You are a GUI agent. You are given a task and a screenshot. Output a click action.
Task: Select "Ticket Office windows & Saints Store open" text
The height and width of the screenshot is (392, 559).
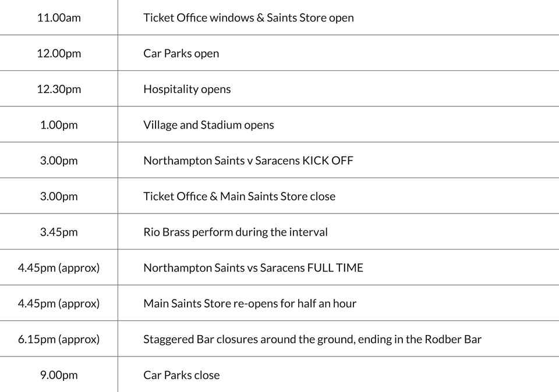pyautogui.click(x=248, y=17)
